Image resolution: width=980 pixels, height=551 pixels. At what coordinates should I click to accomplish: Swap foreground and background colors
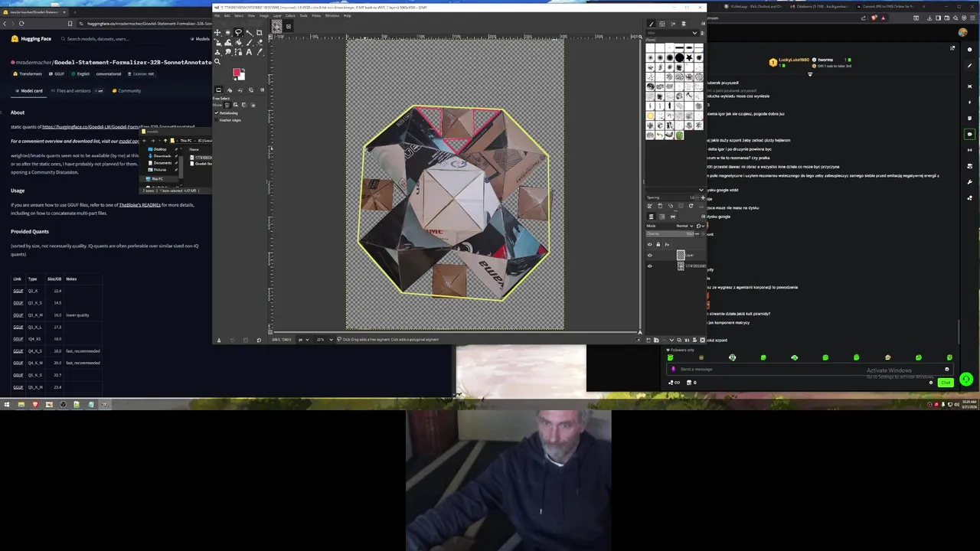pos(243,70)
